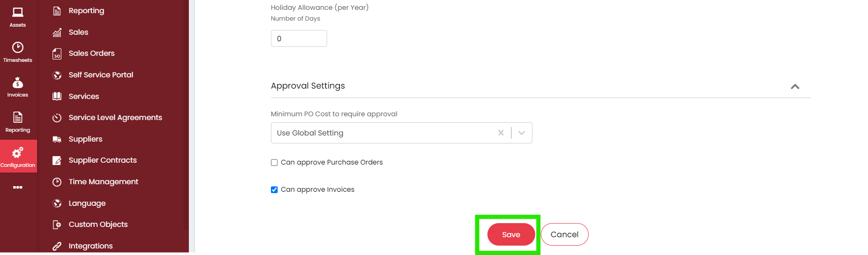Open Self Service Portal menu item
This screenshot has height=255, width=868.
[101, 75]
